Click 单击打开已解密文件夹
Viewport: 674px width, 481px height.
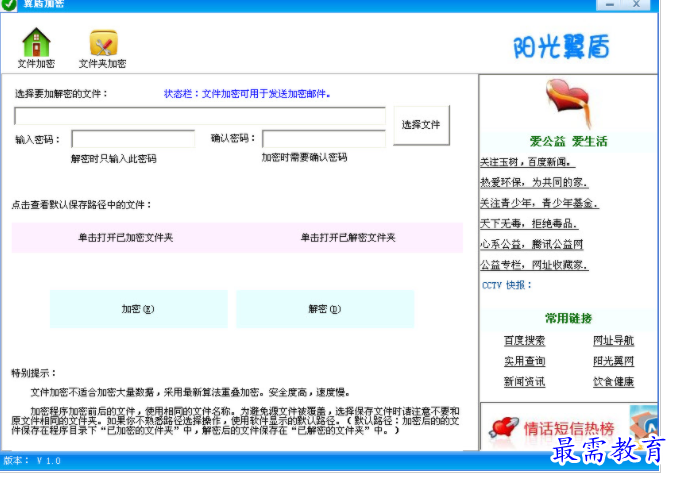[348, 238]
